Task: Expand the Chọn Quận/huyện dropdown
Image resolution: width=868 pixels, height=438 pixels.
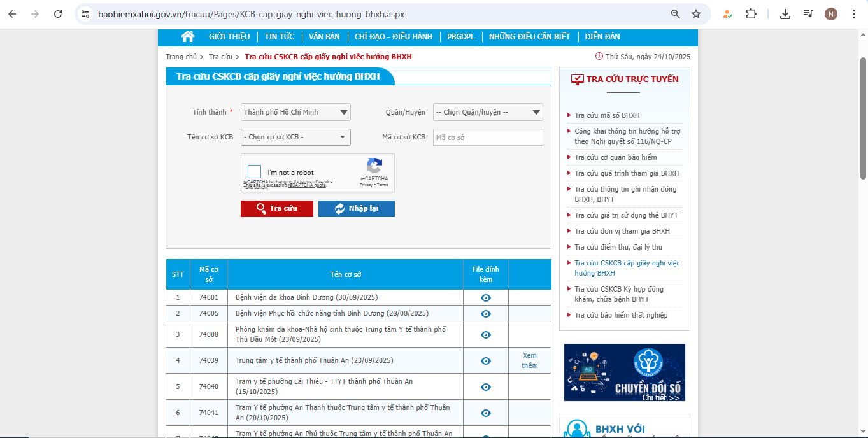Action: [x=488, y=112]
